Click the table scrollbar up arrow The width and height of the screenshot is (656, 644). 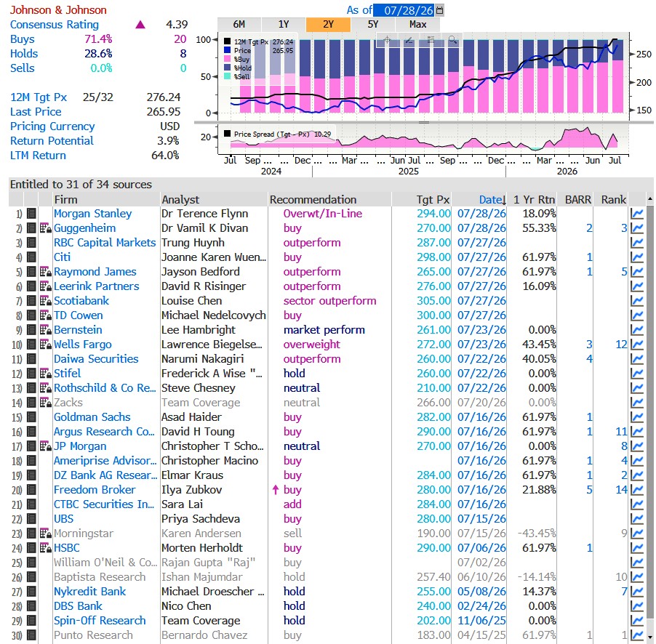coord(649,199)
